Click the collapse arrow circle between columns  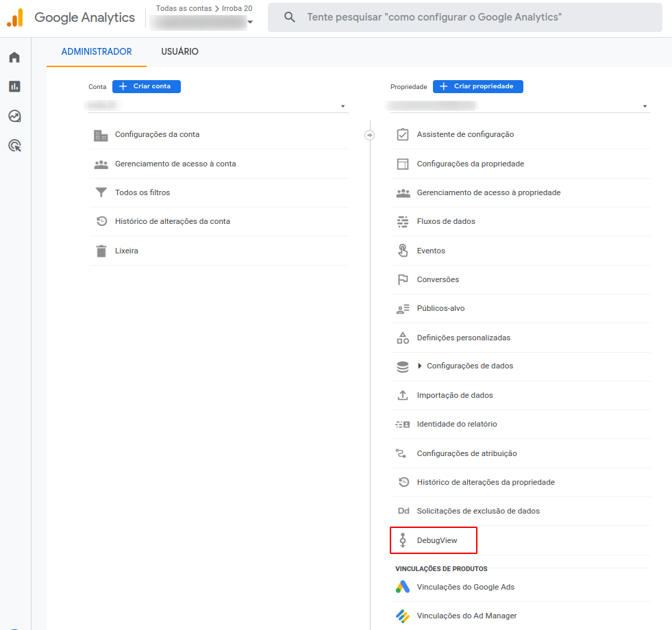click(x=369, y=136)
